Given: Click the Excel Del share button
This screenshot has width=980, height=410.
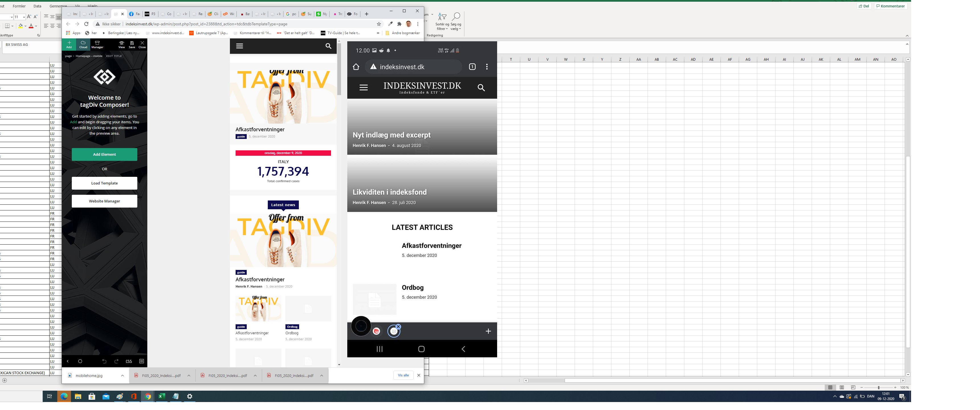Looking at the screenshot, I should pos(864,6).
